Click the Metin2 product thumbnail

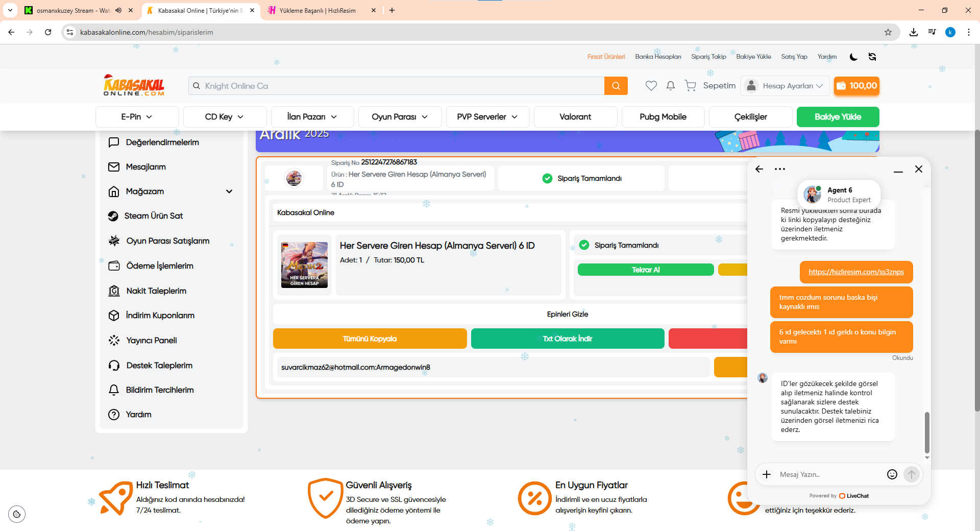coord(304,265)
